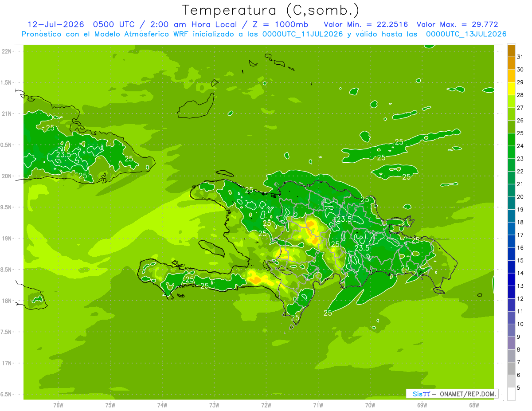Click the "22N" latitude axis label
Viewport: 532px width, 411px height.
pyautogui.click(x=6, y=51)
